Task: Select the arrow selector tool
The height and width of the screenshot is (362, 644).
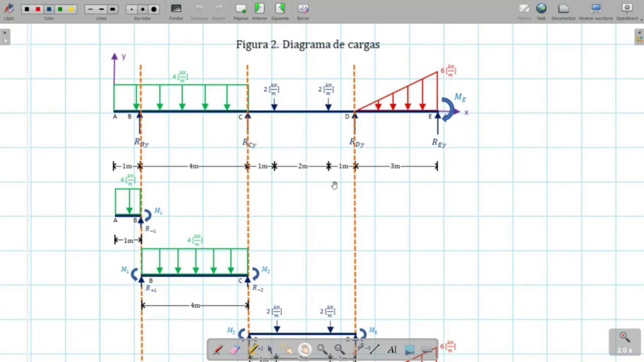Action: click(270, 349)
